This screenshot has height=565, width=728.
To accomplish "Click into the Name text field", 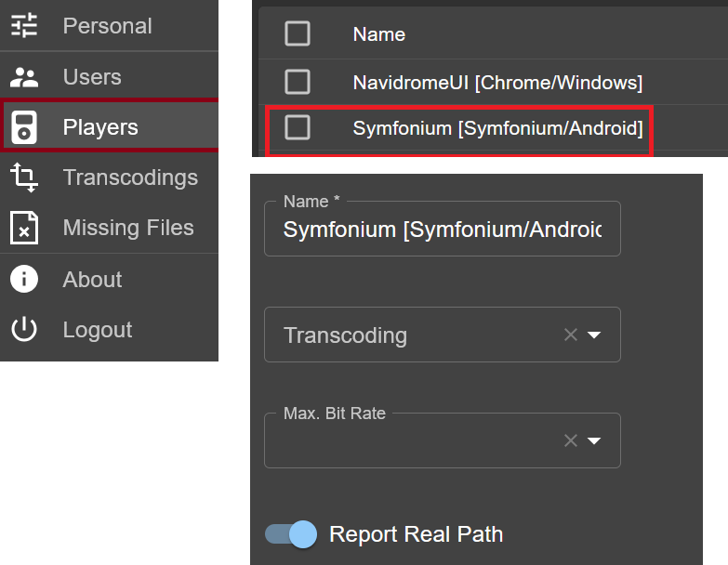I will (442, 230).
